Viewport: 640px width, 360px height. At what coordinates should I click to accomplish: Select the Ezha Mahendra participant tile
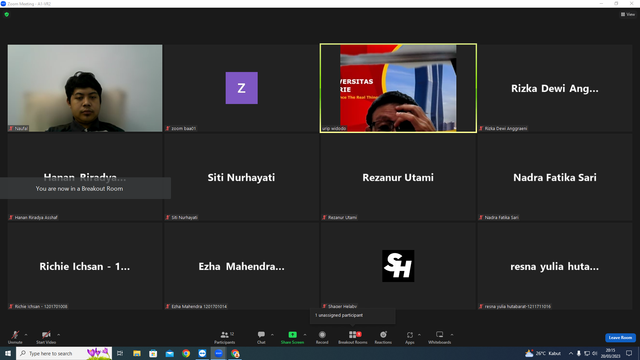point(242,266)
